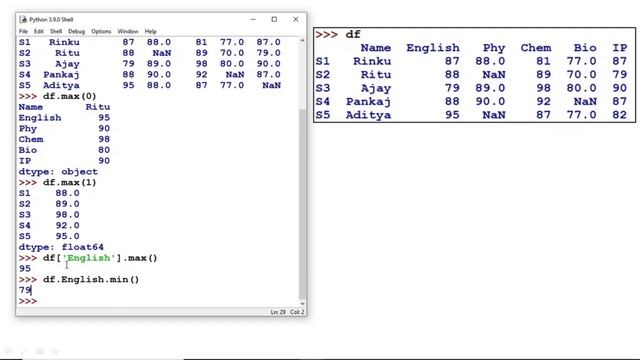
Task: Click 'dtype: float64' output line
Action: click(x=61, y=247)
